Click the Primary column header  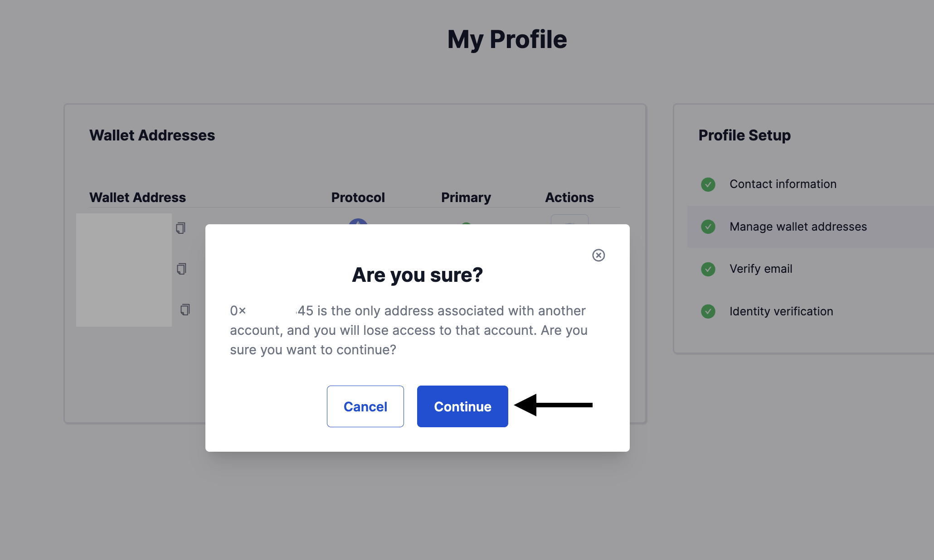coord(466,198)
